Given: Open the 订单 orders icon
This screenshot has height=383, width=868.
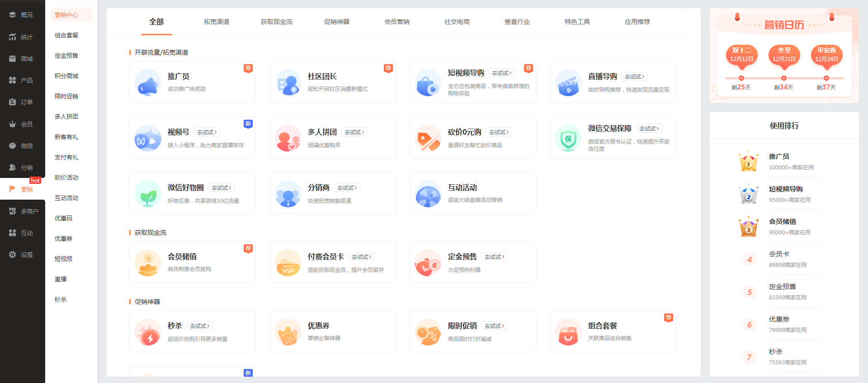Looking at the screenshot, I should click(x=13, y=102).
